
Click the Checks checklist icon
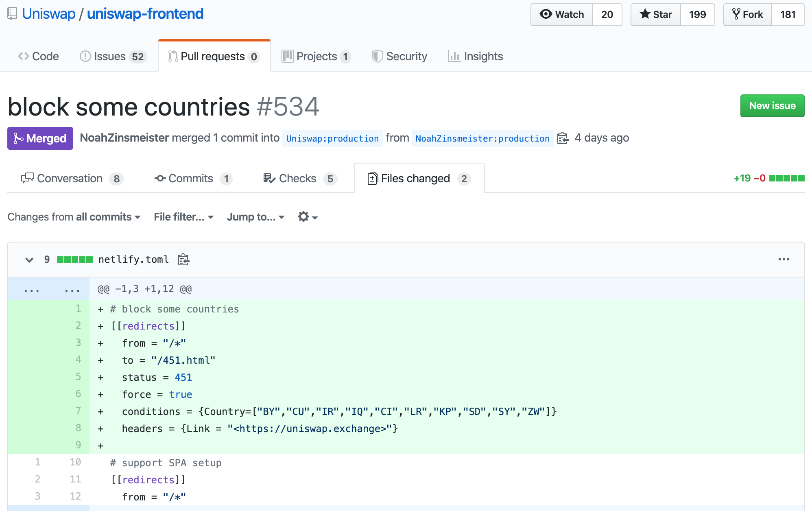tap(269, 178)
